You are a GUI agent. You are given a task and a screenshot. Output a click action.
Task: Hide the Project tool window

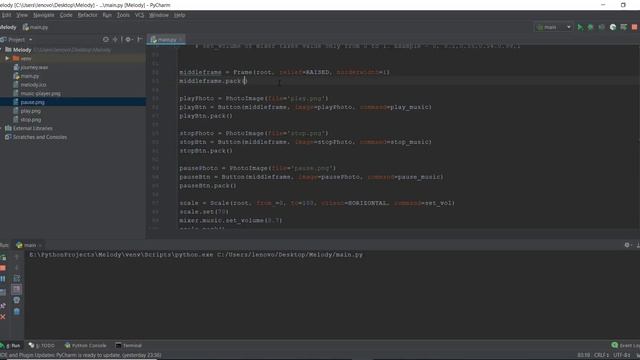tap(140, 40)
